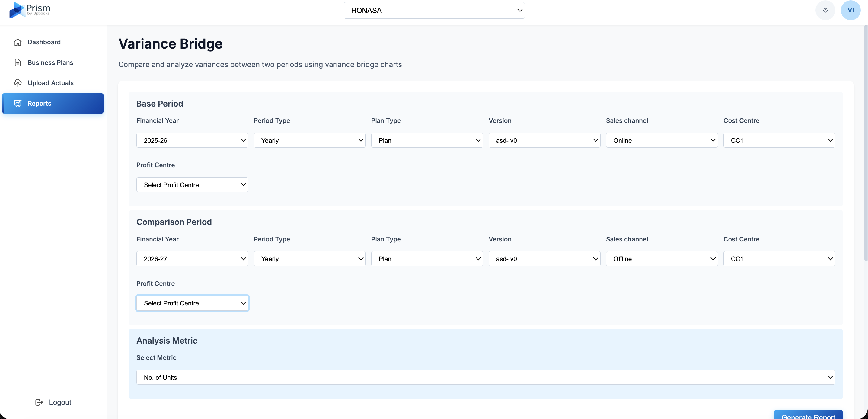Click the Upload Actuals cloud icon

pos(18,83)
